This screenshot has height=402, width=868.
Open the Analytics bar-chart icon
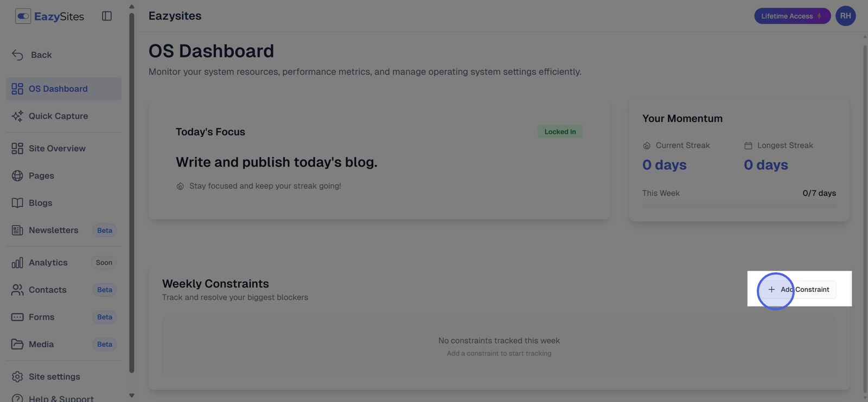pyautogui.click(x=17, y=262)
